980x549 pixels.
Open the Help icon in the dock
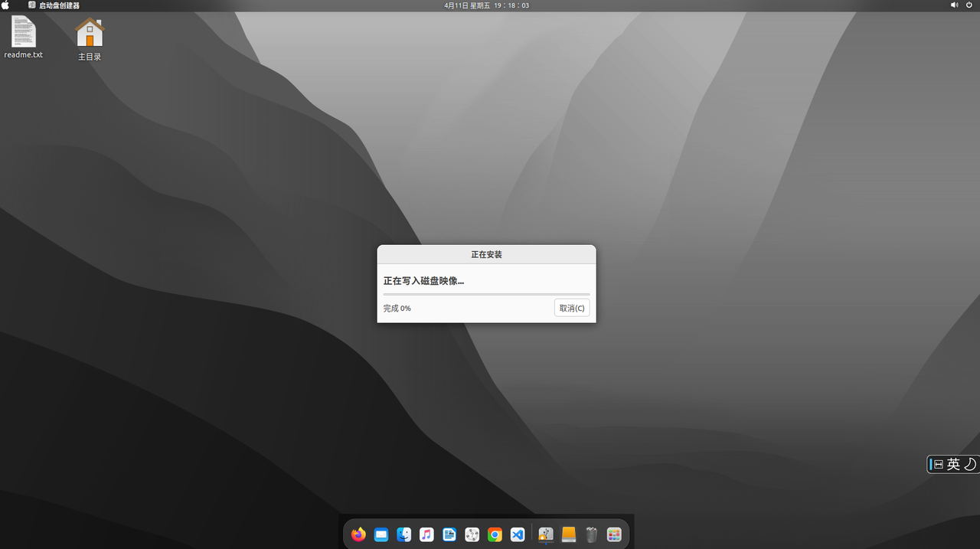(472, 534)
